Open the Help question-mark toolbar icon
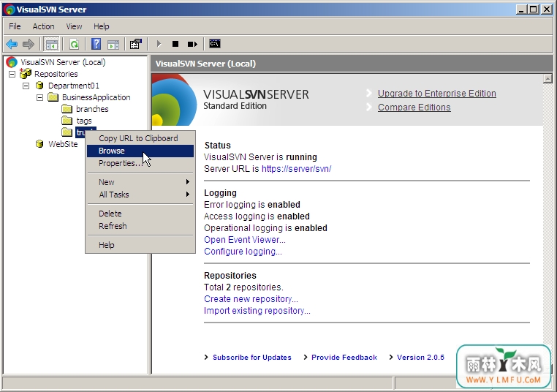The height and width of the screenshot is (392, 557). 96,44
